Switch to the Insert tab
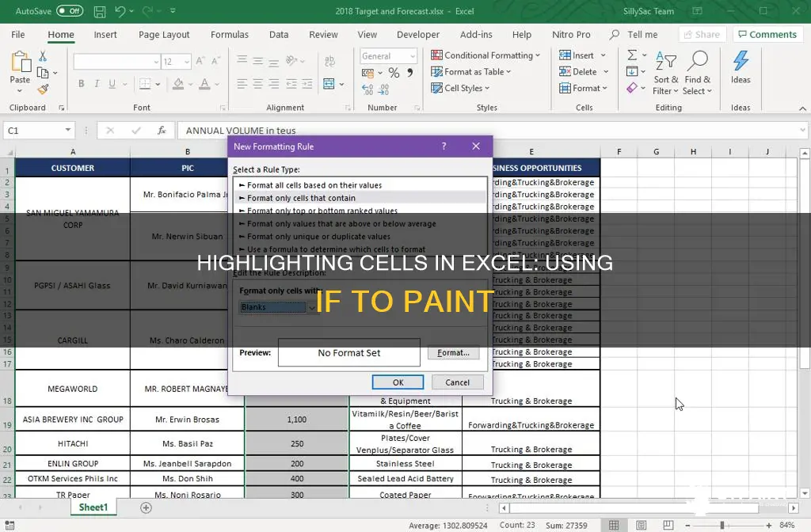Screen dimensions: 811x532 [x=105, y=35]
